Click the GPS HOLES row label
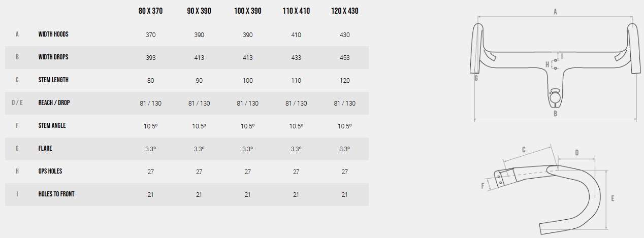 (x=50, y=172)
